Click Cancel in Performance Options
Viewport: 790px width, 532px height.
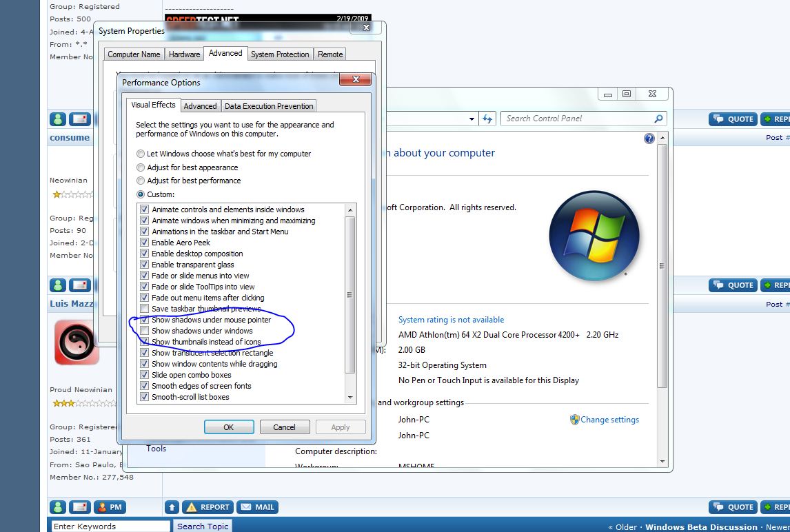(x=284, y=427)
